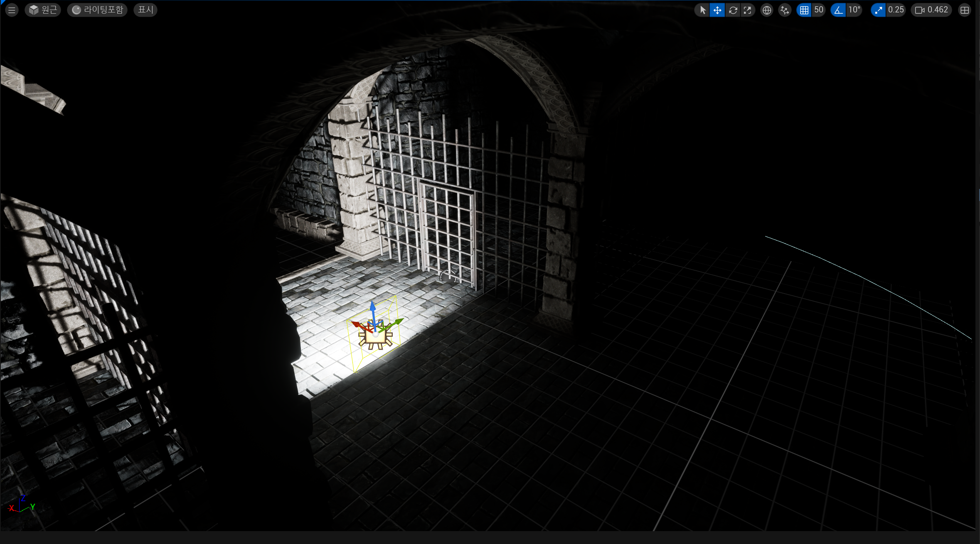The image size is (980, 544).
Task: Select the rotate objects tool
Action: [x=733, y=10]
